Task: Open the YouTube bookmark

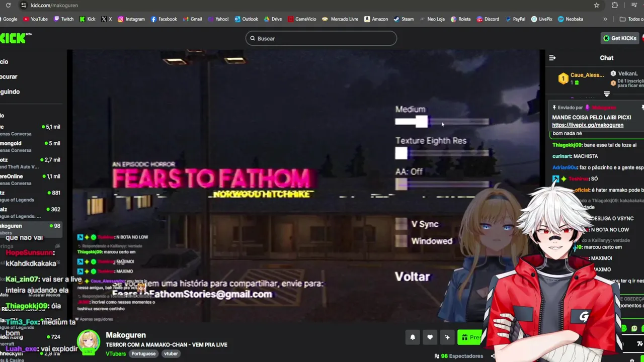Action: (35, 19)
